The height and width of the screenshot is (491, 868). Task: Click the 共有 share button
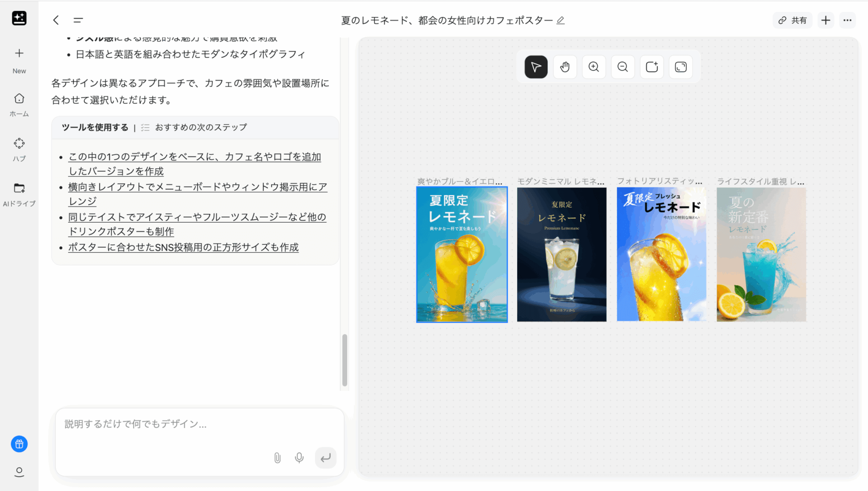click(x=792, y=20)
